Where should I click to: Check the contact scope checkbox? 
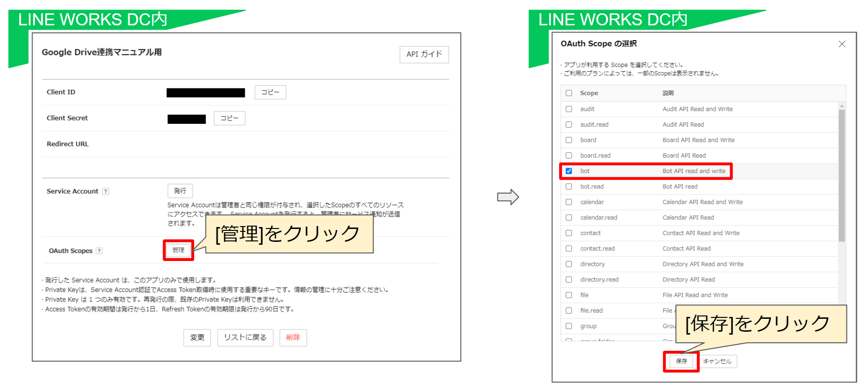(x=569, y=233)
